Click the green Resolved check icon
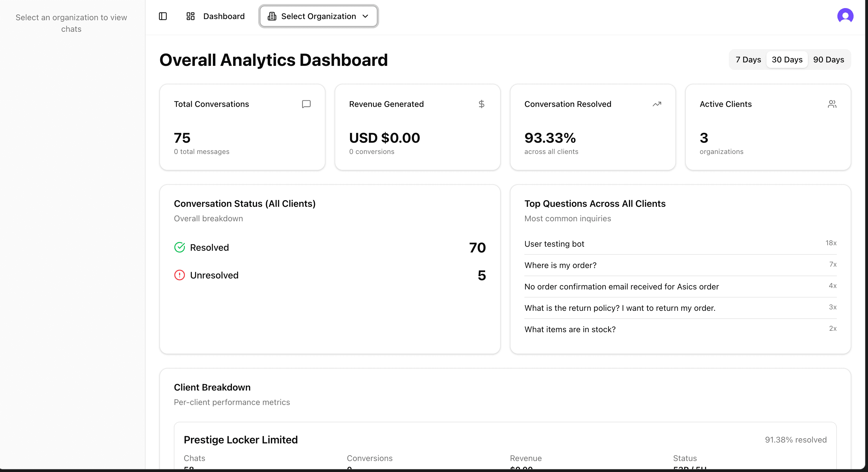 pyautogui.click(x=179, y=247)
